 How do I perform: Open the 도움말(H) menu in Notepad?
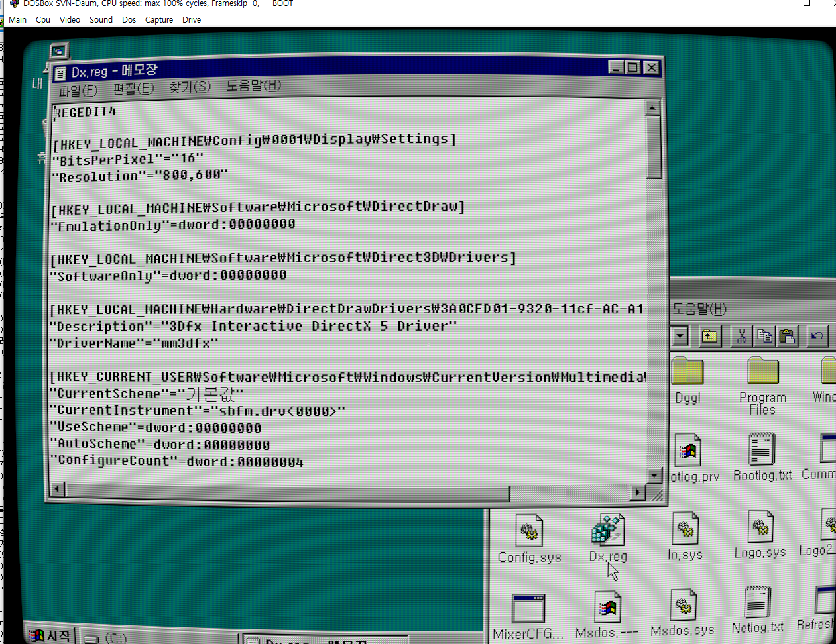coord(253,85)
